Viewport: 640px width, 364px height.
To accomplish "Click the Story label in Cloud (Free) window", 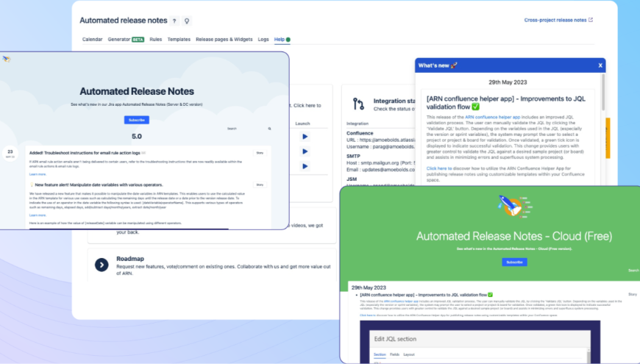I will coord(632,294).
